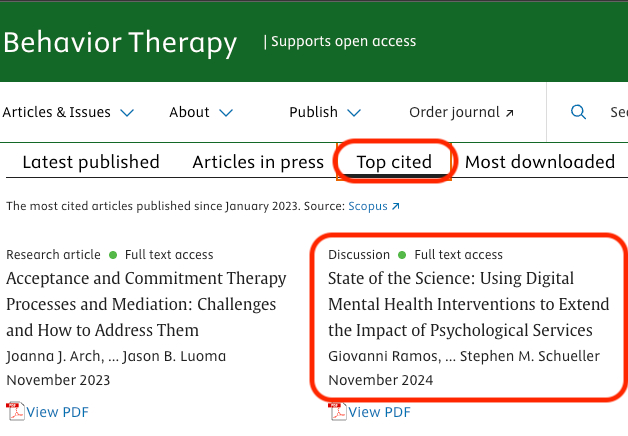Select the Top cited tab
Image resolution: width=628 pixels, height=436 pixels.
(394, 162)
